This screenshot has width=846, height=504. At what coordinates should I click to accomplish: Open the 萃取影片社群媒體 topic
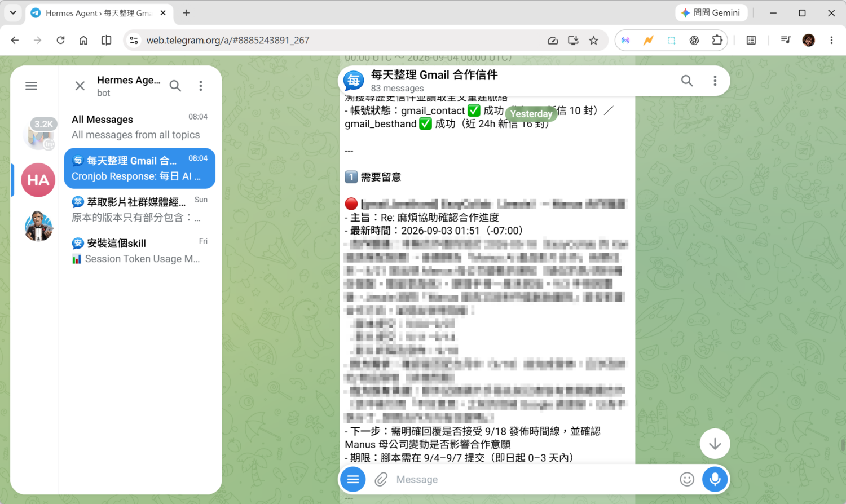pyautogui.click(x=140, y=209)
